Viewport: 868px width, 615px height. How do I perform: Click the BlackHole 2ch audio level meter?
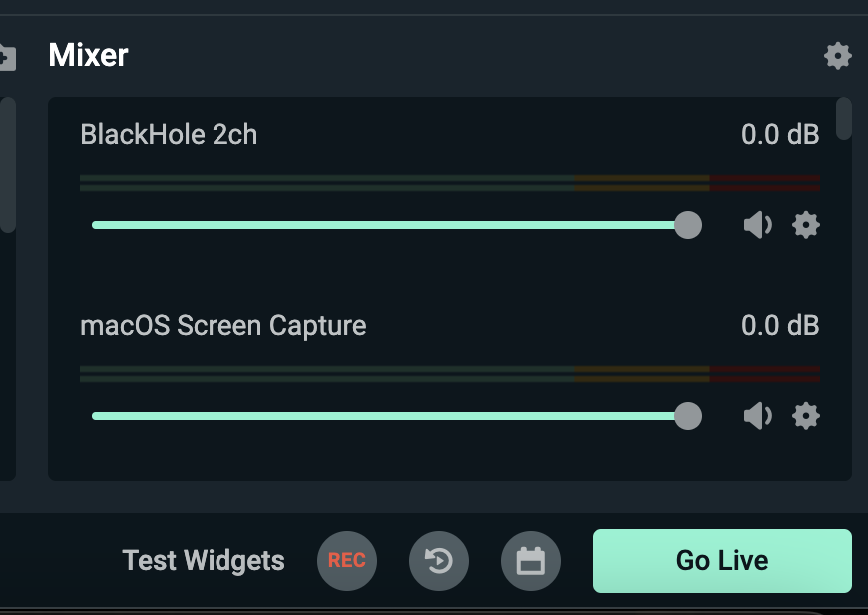pyautogui.click(x=450, y=183)
